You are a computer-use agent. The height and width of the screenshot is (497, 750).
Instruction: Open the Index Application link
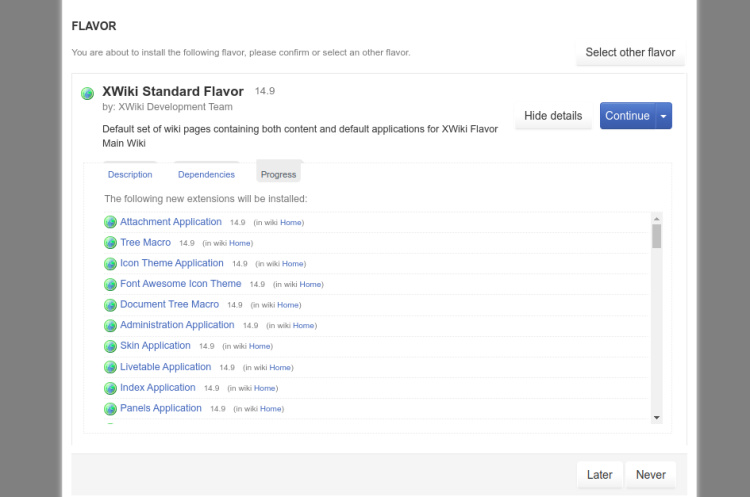point(158,388)
